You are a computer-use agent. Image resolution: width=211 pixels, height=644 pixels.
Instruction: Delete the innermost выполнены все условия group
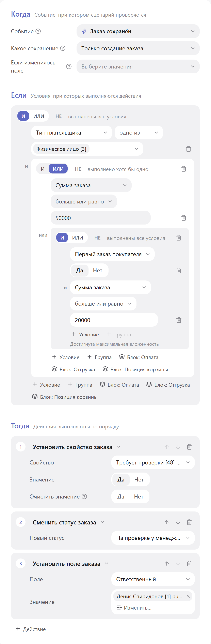coord(179,238)
